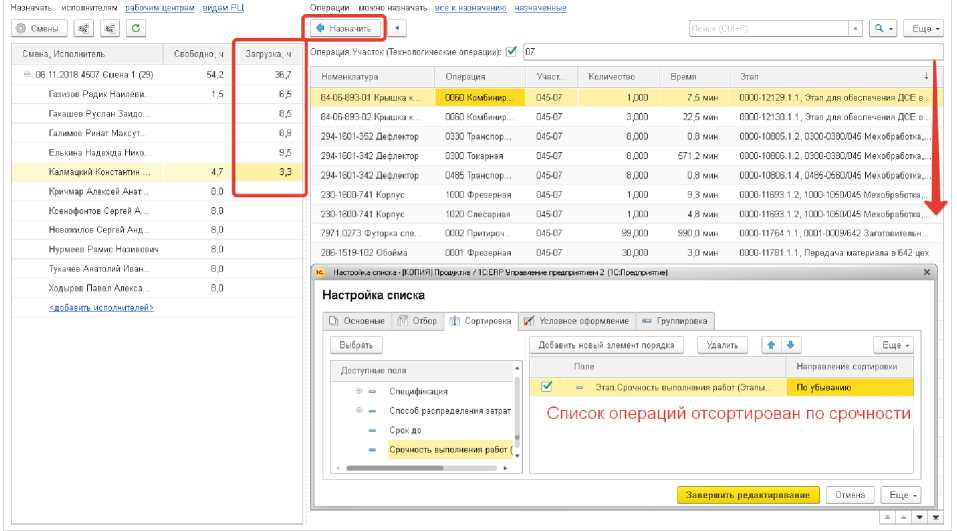The width and height of the screenshot is (957, 531).
Task: Uncheck the Этап.Срочность sort field checkbox
Action: click(546, 386)
